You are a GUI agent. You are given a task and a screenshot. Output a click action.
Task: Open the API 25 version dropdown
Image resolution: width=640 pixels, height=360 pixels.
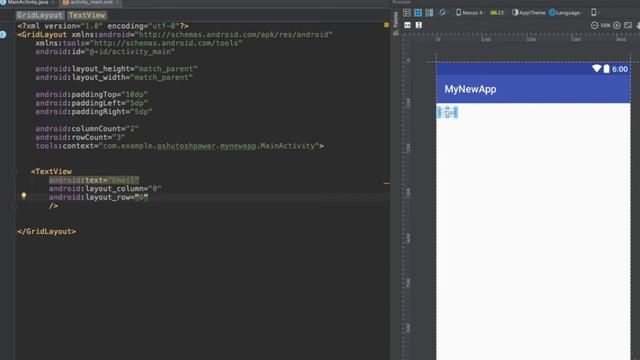pos(498,13)
